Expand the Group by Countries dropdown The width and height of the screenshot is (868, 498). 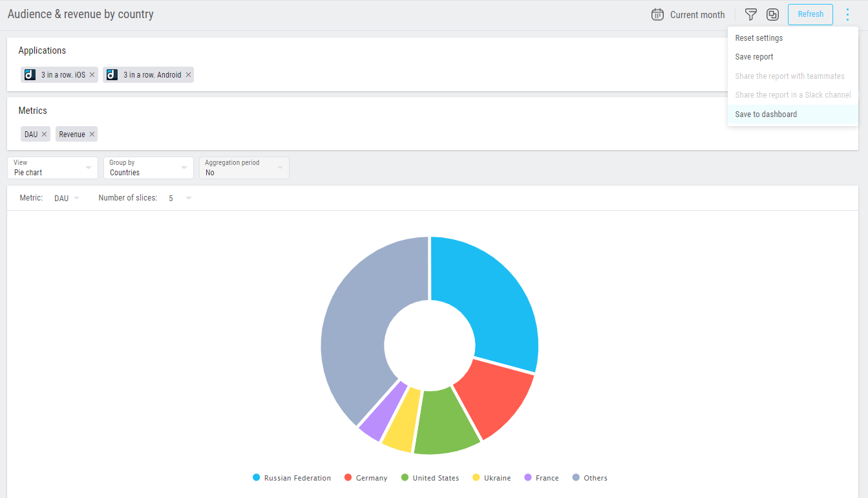click(x=149, y=168)
